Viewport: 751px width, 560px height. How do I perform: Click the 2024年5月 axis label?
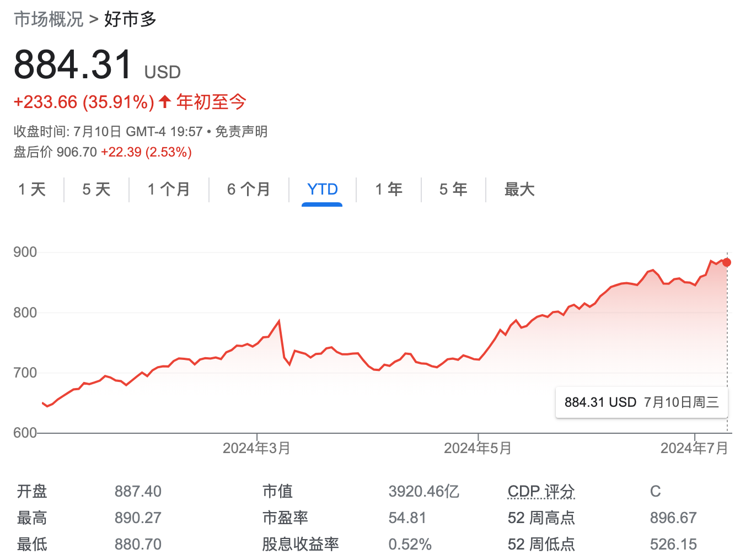(x=478, y=448)
